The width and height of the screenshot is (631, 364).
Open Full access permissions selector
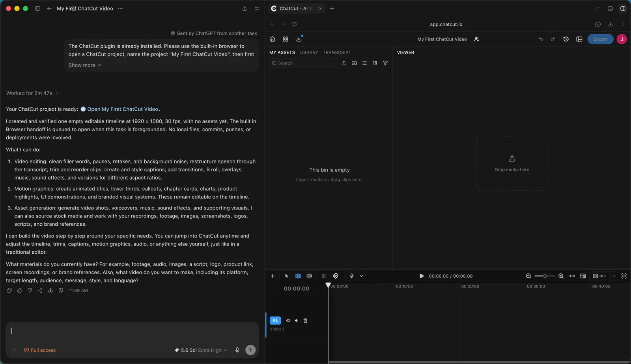pos(40,350)
